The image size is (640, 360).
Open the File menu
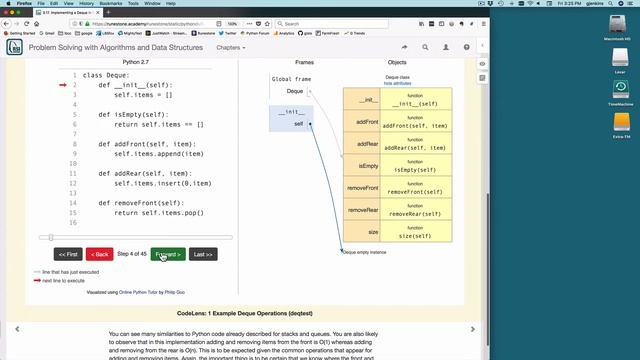[41, 3]
